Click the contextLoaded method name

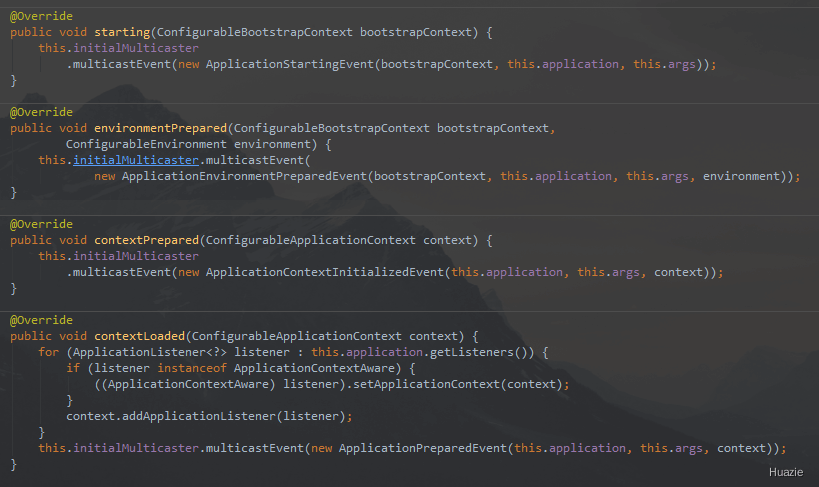pyautogui.click(x=139, y=337)
